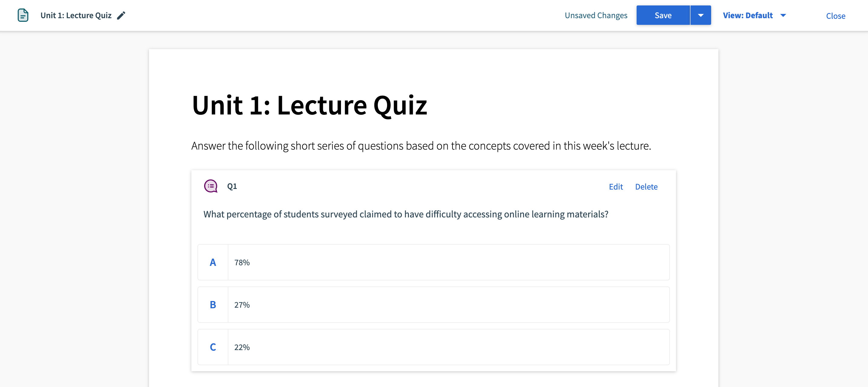The height and width of the screenshot is (387, 868).
Task: Click the Q1 label text
Action: (x=232, y=186)
